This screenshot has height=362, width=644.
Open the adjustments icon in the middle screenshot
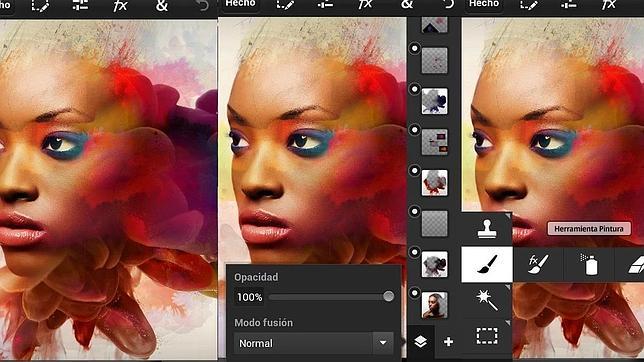point(325,5)
